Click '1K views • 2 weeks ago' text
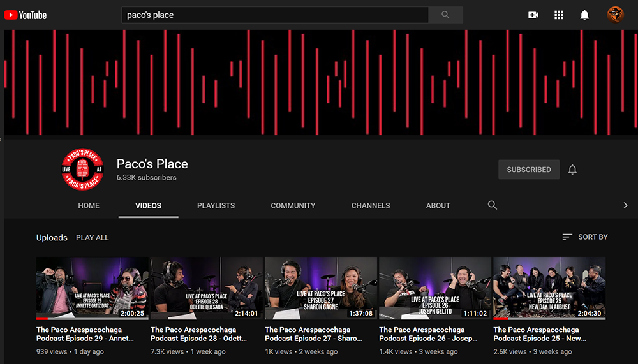The height and width of the screenshot is (364, 638). [302, 352]
